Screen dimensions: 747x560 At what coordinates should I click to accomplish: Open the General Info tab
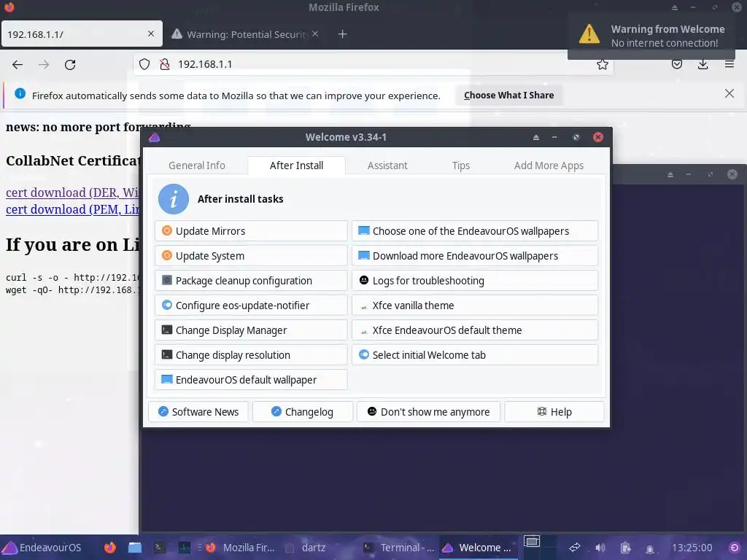[x=197, y=166]
